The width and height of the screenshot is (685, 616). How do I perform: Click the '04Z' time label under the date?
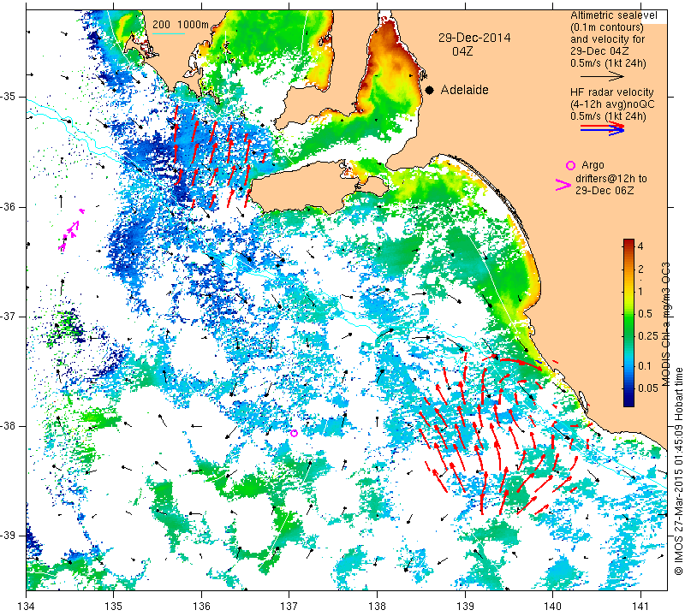(x=462, y=51)
